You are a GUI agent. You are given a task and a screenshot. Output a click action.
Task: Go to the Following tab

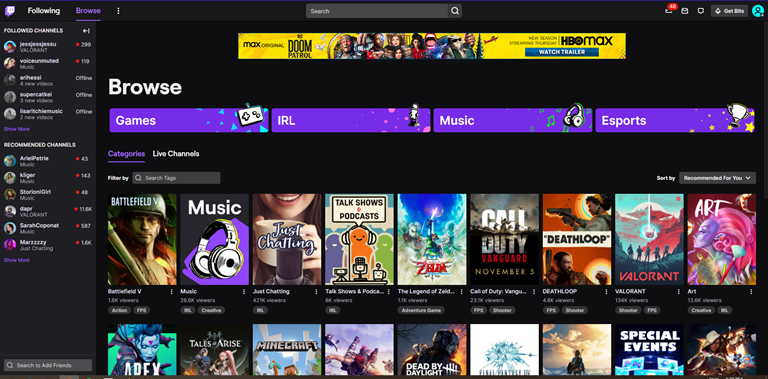click(x=44, y=11)
